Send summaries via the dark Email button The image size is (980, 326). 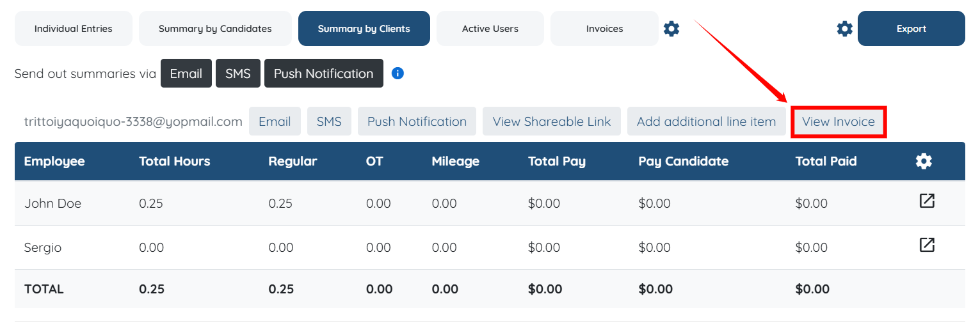pos(186,74)
